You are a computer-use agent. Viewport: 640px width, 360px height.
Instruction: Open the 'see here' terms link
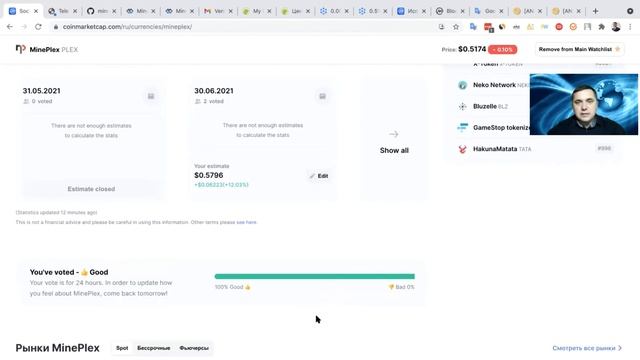tap(246, 222)
